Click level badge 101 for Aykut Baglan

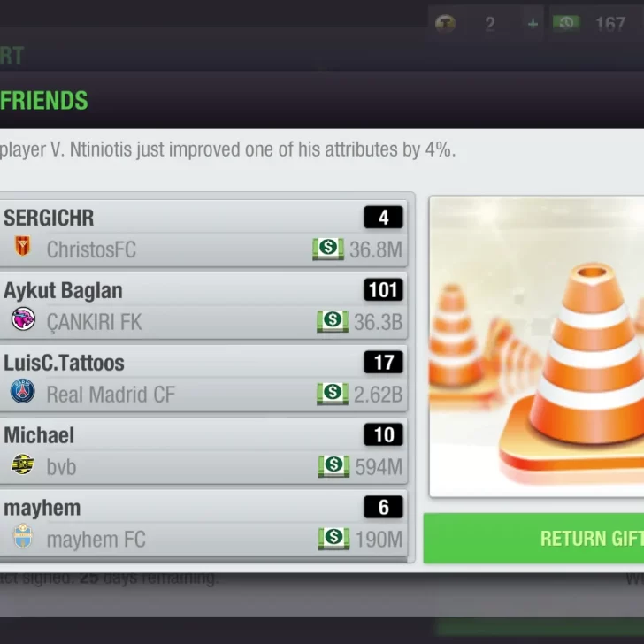[x=383, y=289]
